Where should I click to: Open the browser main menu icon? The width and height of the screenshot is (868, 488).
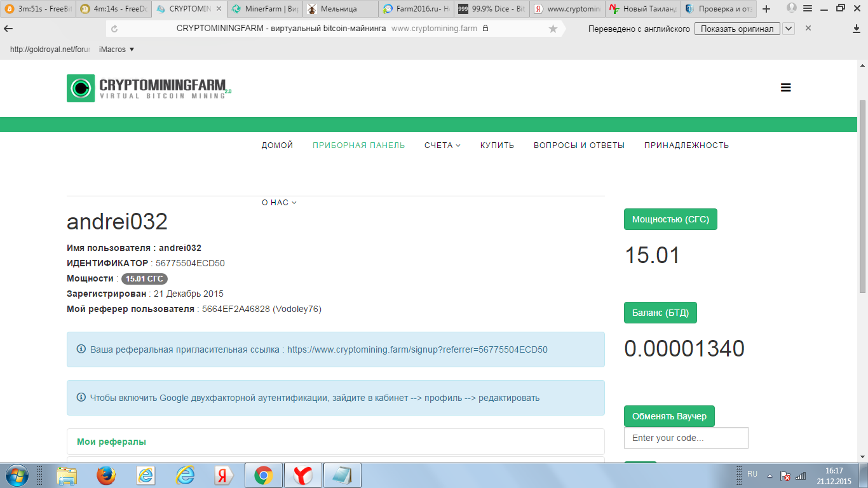pyautogui.click(x=808, y=8)
